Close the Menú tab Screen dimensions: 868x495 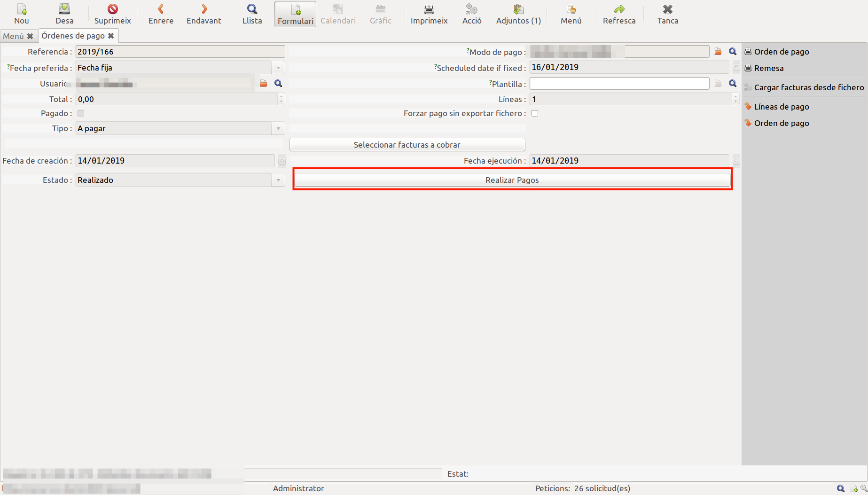tap(30, 36)
